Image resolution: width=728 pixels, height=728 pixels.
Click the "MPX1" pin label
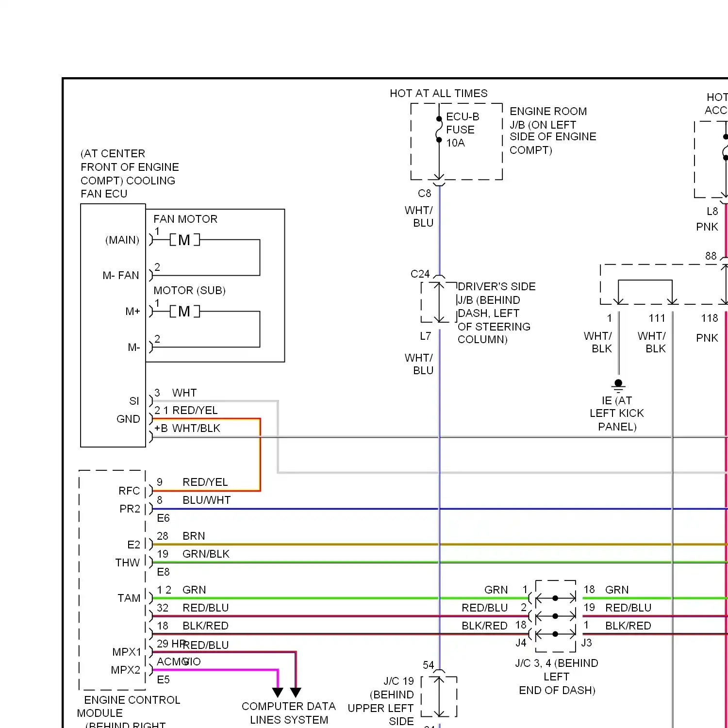point(127,652)
